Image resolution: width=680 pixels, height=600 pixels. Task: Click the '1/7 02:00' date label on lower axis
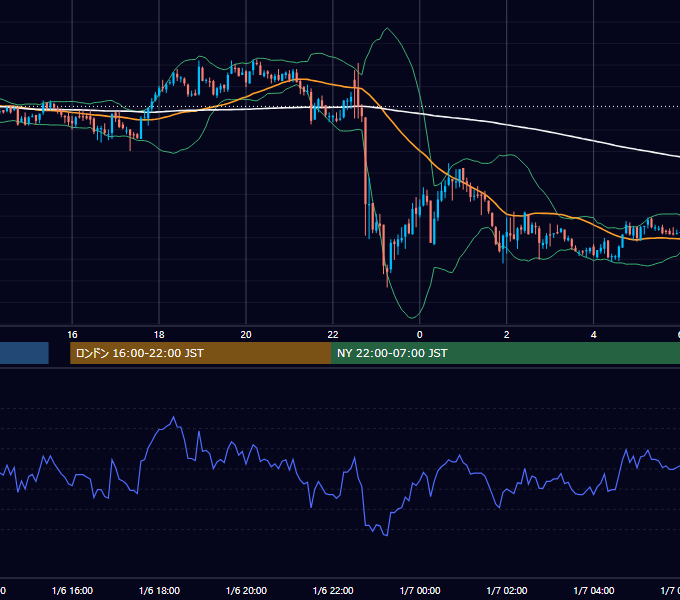(x=507, y=590)
